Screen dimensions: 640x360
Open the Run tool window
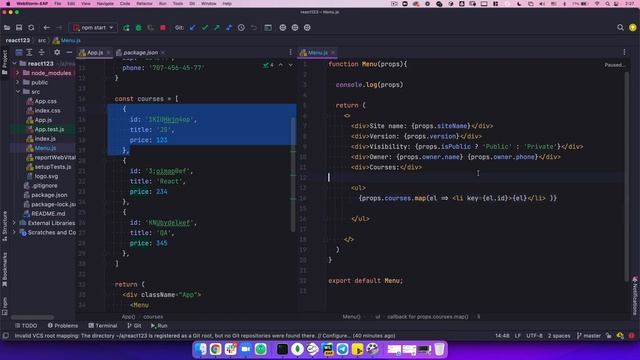pyautogui.click(x=159, y=326)
